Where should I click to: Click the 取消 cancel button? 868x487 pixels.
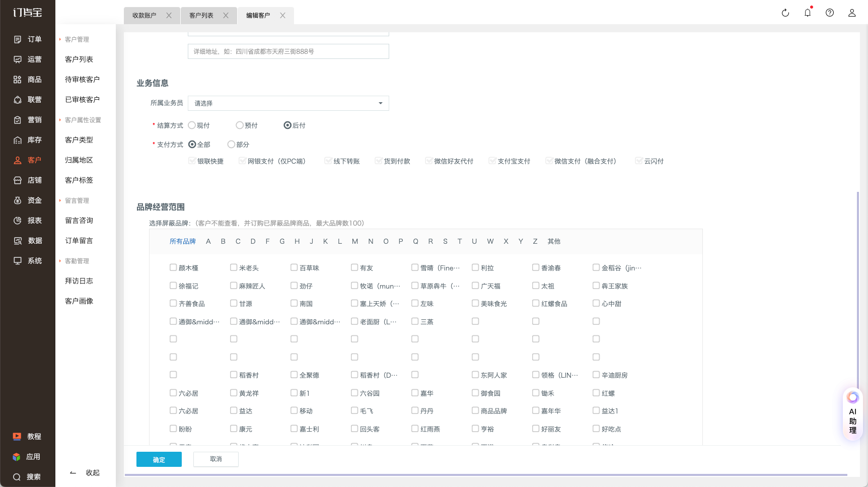click(x=216, y=459)
